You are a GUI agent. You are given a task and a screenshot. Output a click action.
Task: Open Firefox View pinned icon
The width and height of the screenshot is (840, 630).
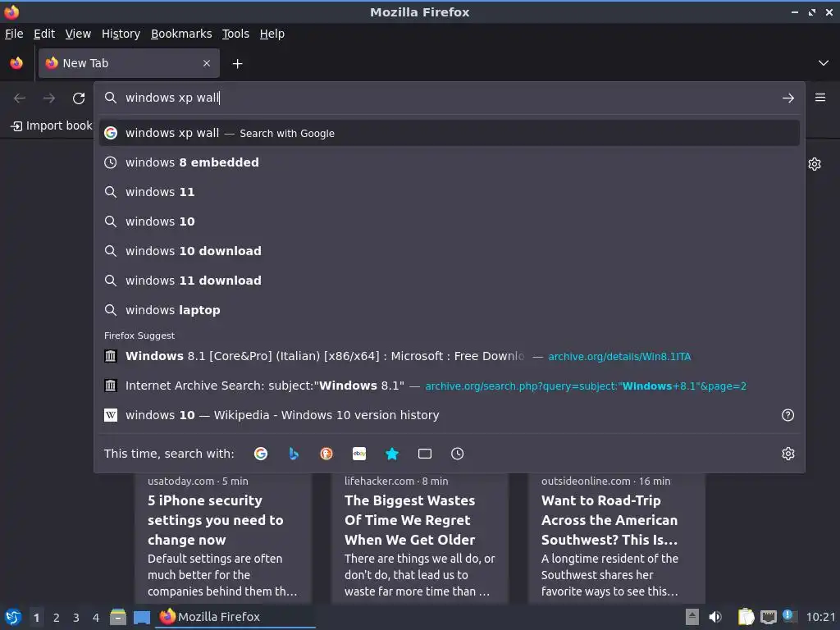(x=16, y=63)
